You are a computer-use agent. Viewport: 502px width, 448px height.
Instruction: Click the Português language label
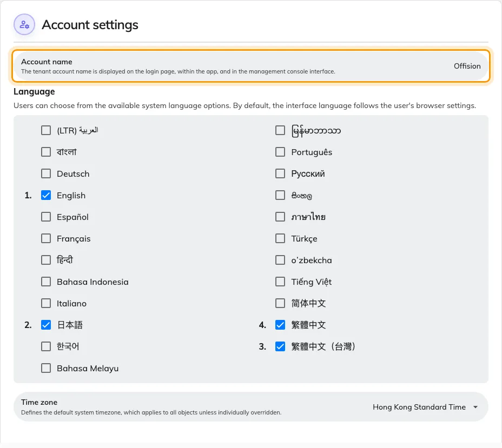(x=312, y=152)
